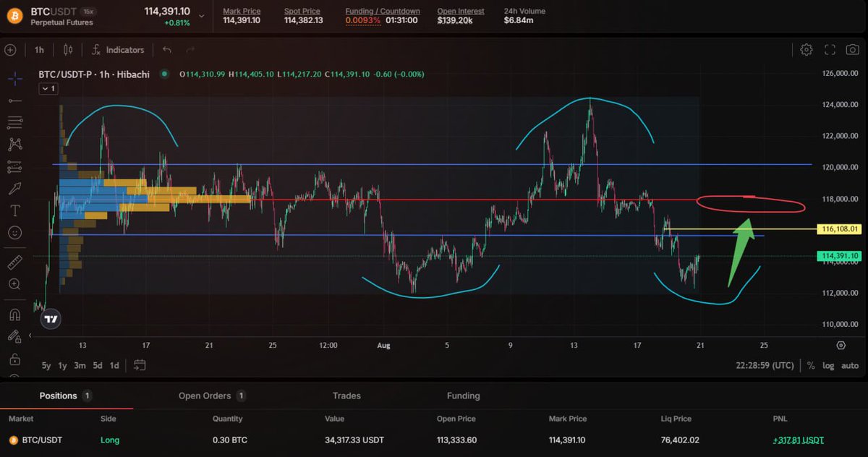Click the Open Interest value $139.20k
This screenshot has width=868, height=457.
(x=456, y=21)
